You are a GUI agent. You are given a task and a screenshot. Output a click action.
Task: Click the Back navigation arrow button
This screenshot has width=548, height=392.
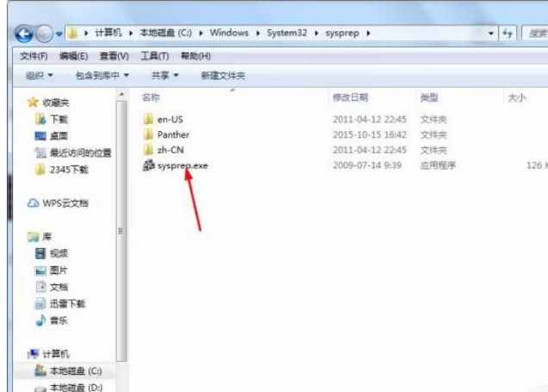click(x=24, y=34)
